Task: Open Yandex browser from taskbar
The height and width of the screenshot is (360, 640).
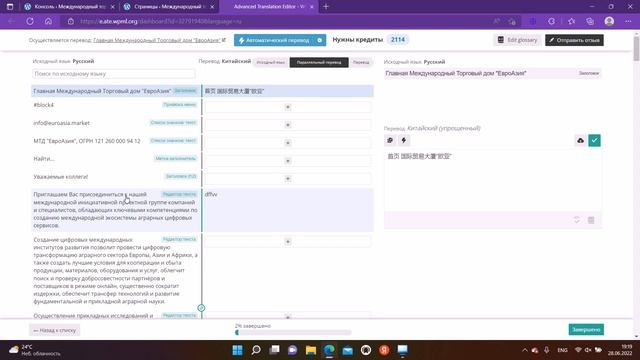Action: [x=384, y=350]
